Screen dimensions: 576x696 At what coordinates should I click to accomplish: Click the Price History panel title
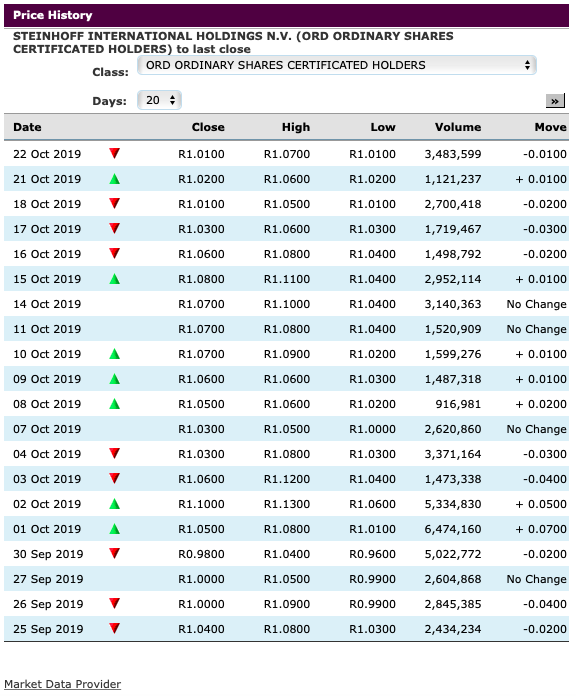click(52, 15)
